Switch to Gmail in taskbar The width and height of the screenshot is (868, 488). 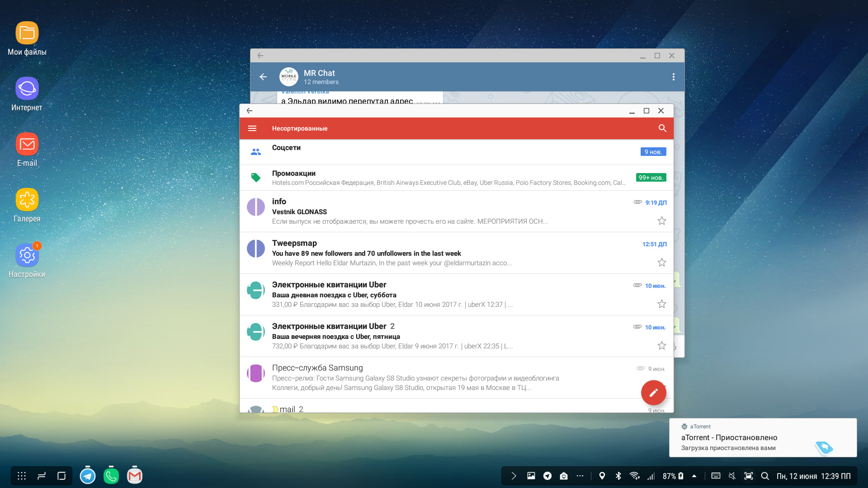tap(135, 476)
